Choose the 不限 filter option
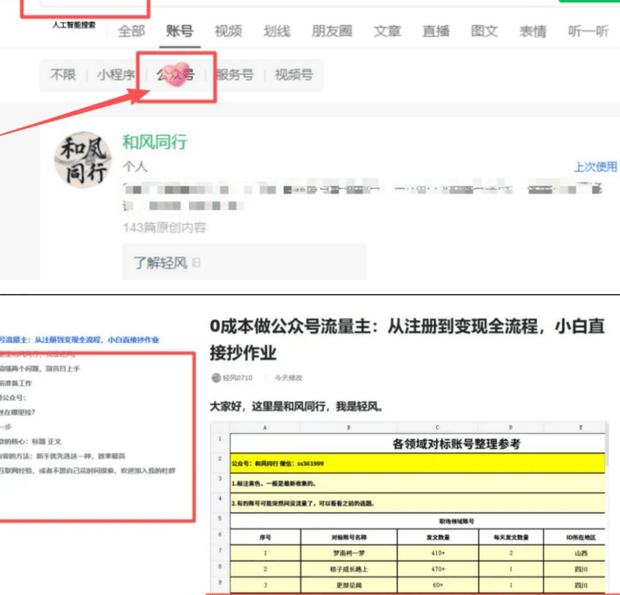620x595 pixels. [63, 75]
